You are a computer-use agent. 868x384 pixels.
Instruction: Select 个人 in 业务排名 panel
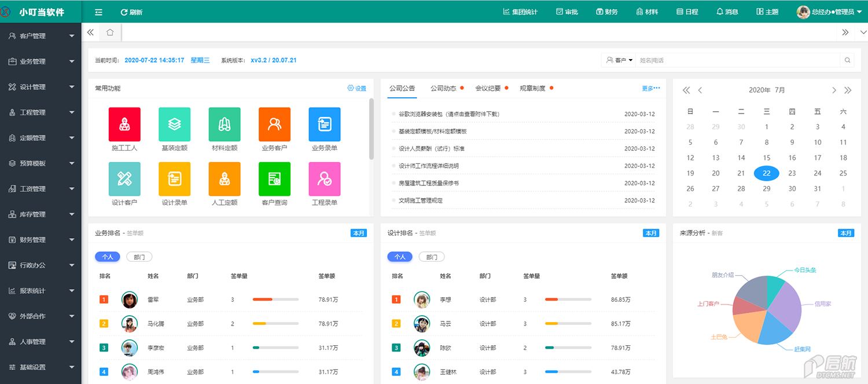(x=107, y=257)
